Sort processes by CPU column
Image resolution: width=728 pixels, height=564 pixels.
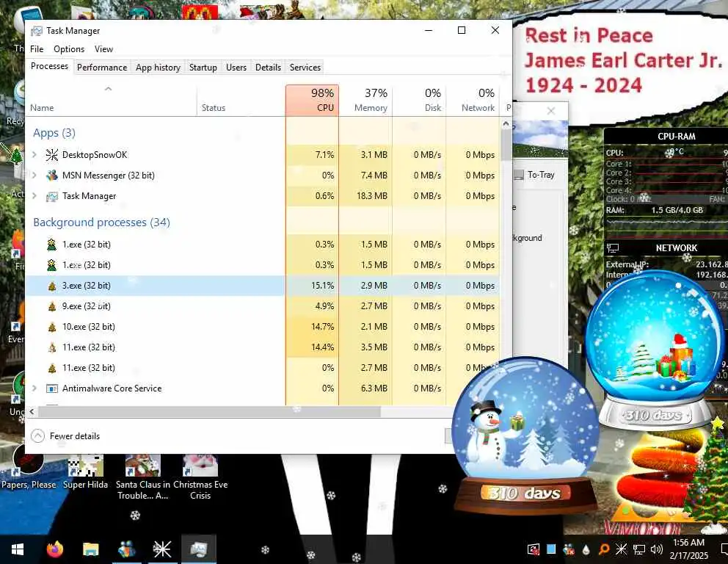coord(312,101)
